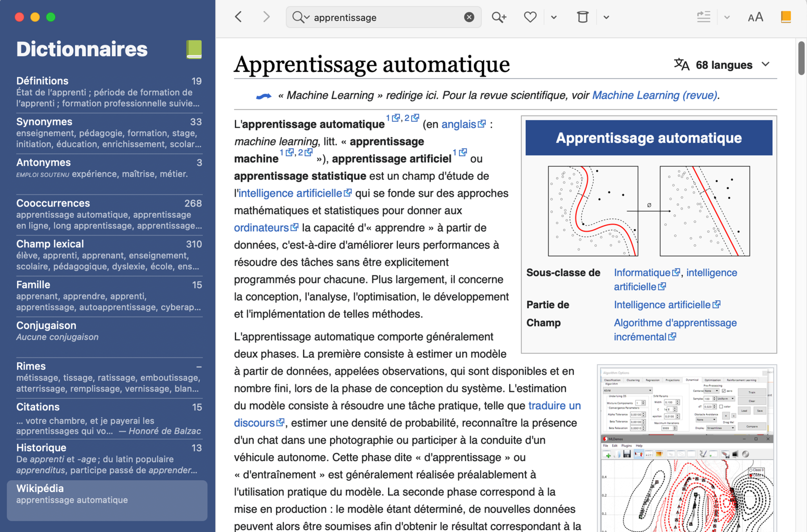Click the history trash bin icon
This screenshot has width=807, height=532.
pyautogui.click(x=582, y=17)
